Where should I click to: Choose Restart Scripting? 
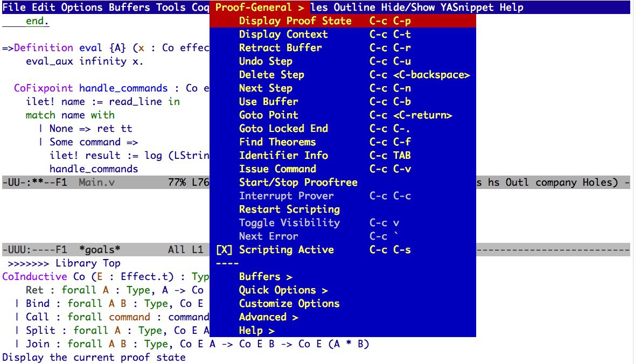pos(343,209)
